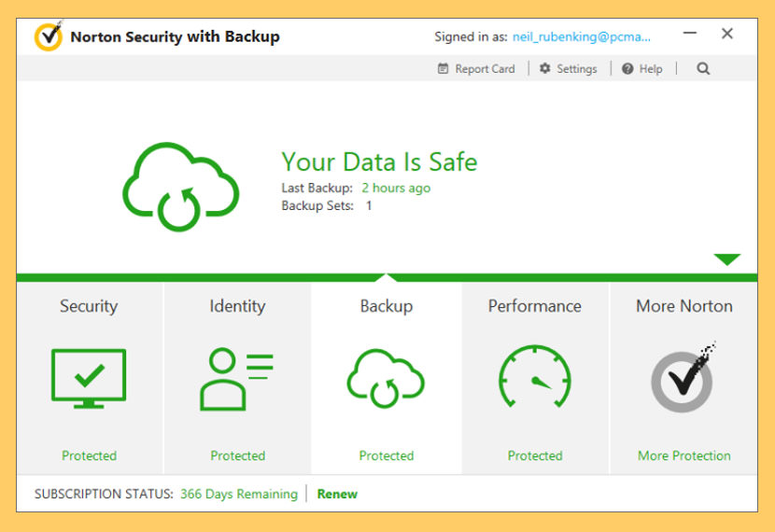Click the large green cloud backup icon

[x=181, y=187]
